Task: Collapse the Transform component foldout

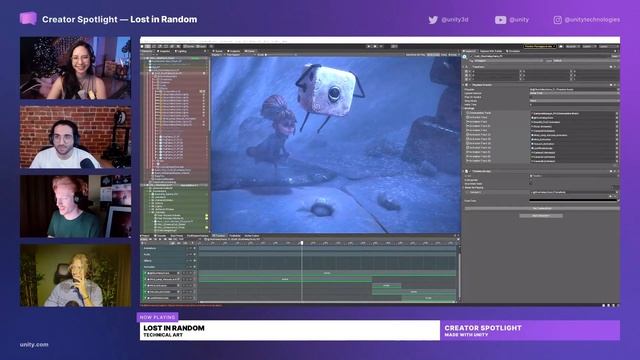Action: (x=463, y=67)
